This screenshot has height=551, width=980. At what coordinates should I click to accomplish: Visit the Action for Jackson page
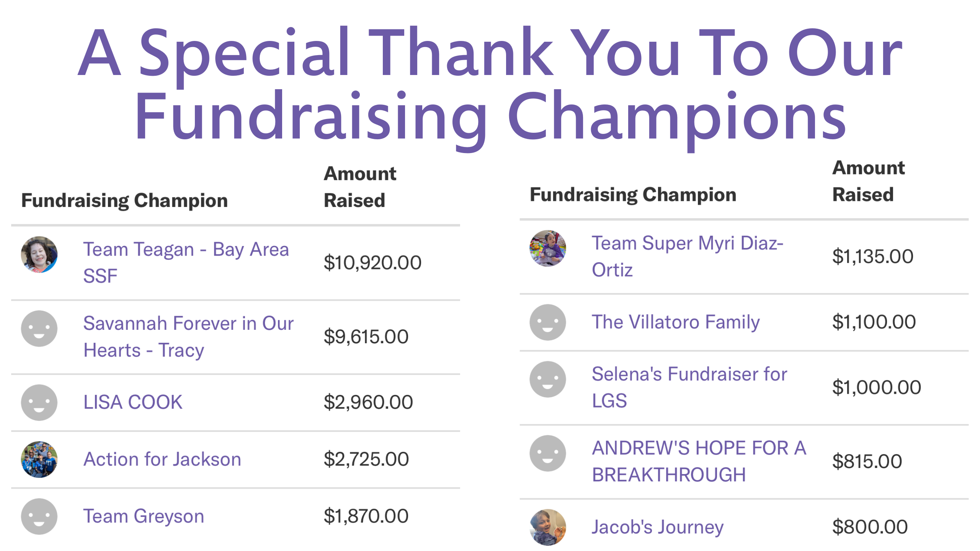pos(162,459)
